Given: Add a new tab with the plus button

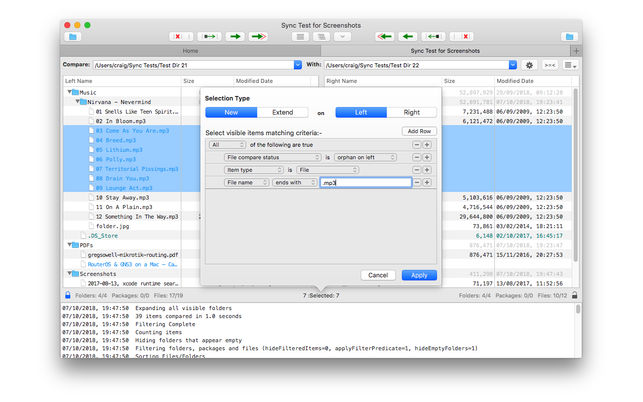Looking at the screenshot, I should [x=576, y=51].
